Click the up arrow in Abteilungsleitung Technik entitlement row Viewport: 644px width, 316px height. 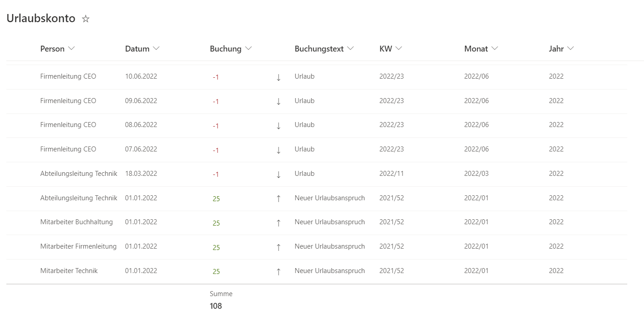tap(279, 198)
